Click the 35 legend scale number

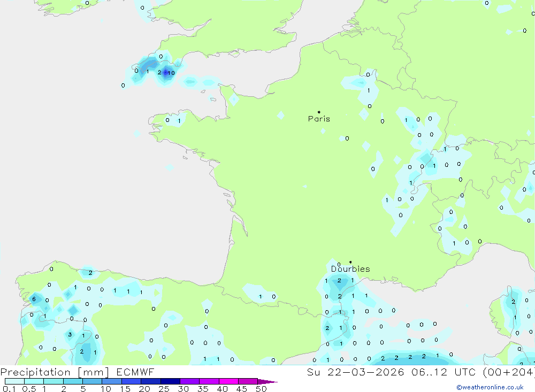(203, 389)
